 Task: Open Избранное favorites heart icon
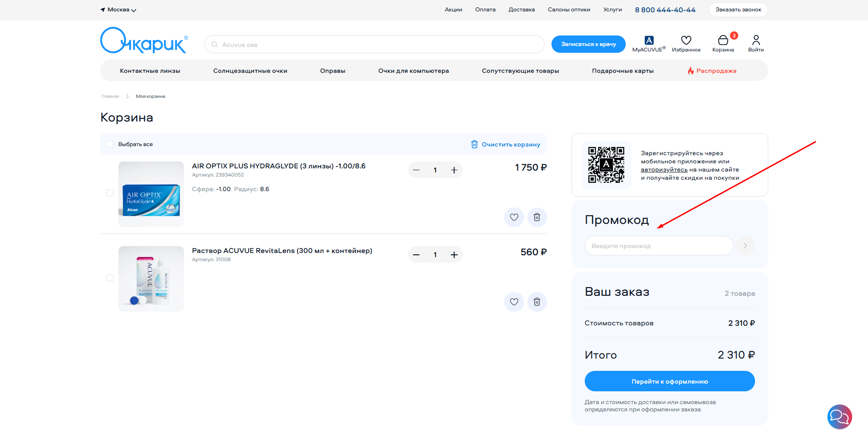686,41
